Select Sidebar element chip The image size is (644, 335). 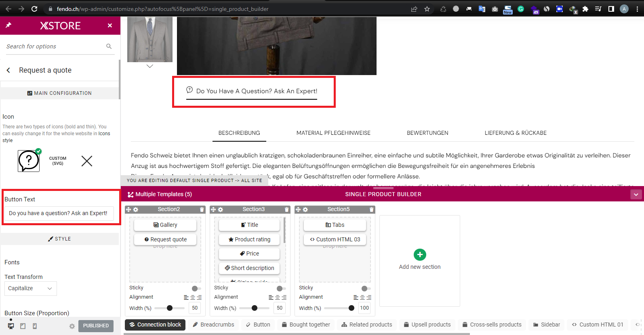click(x=547, y=325)
